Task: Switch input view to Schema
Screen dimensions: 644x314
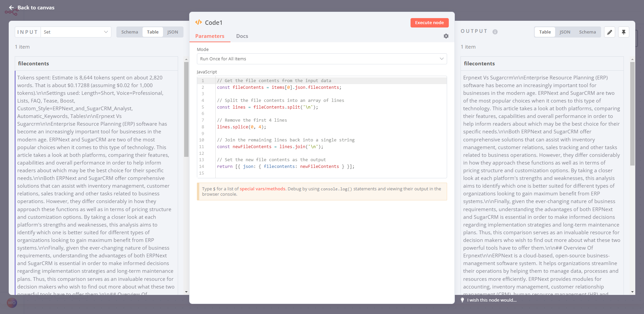Action: click(x=129, y=32)
